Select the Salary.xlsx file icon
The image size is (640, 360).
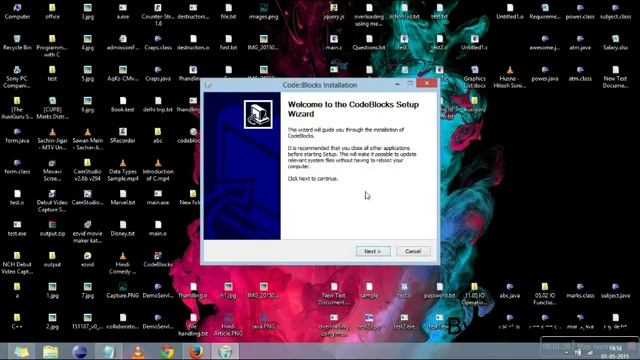pyautogui.click(x=616, y=42)
